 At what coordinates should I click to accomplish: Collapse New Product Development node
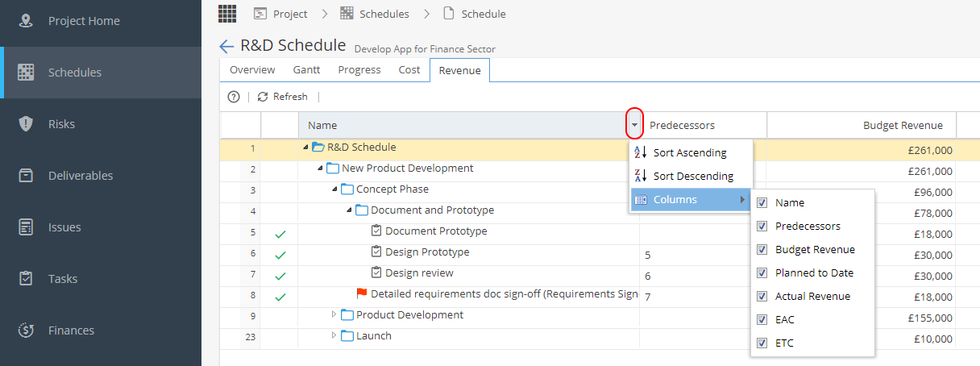tap(321, 168)
